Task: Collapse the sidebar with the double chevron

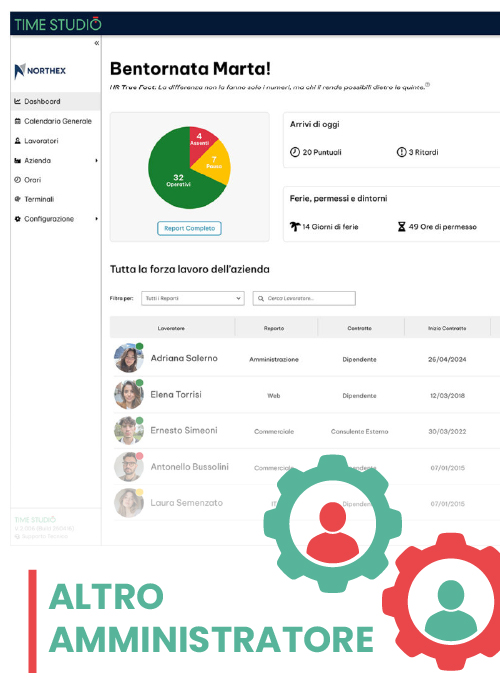Action: pos(96,43)
